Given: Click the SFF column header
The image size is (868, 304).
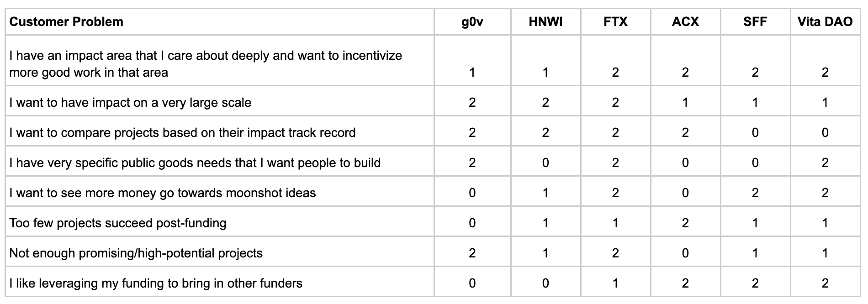Looking at the screenshot, I should tap(755, 22).
